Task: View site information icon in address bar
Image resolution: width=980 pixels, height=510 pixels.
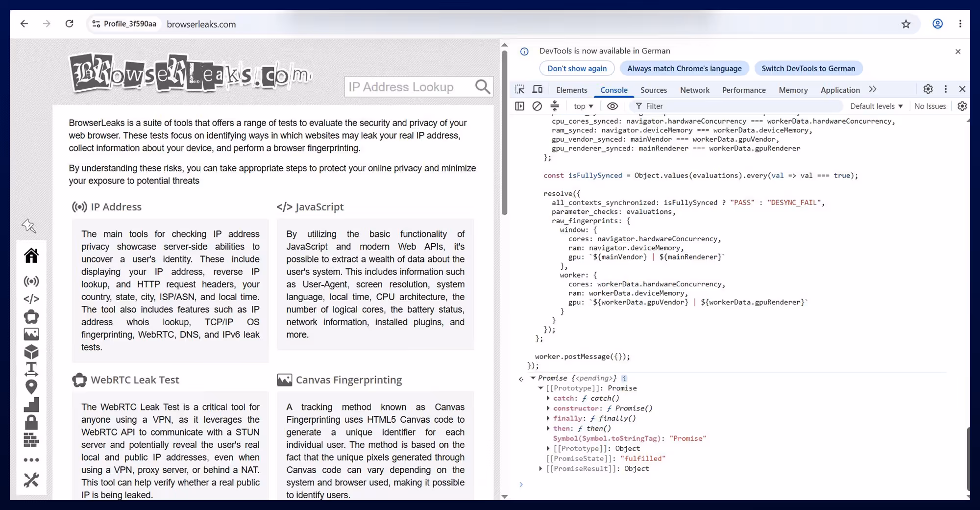Action: (x=96, y=24)
